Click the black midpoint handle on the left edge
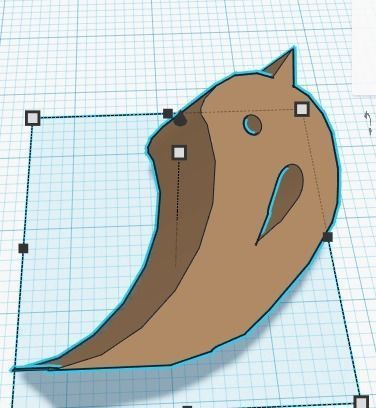This screenshot has height=408, width=376. pyautogui.click(x=23, y=248)
